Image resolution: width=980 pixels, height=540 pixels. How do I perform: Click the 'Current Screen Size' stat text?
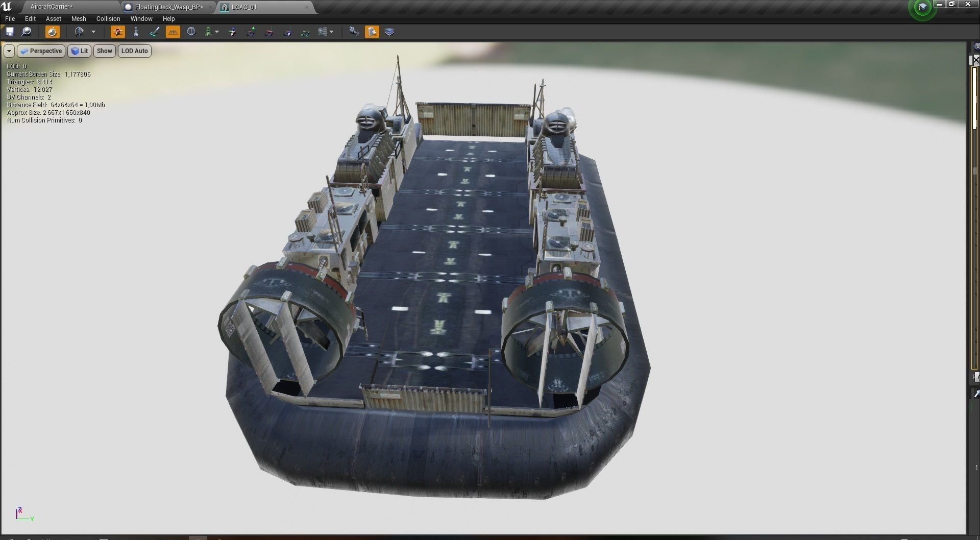[x=48, y=74]
